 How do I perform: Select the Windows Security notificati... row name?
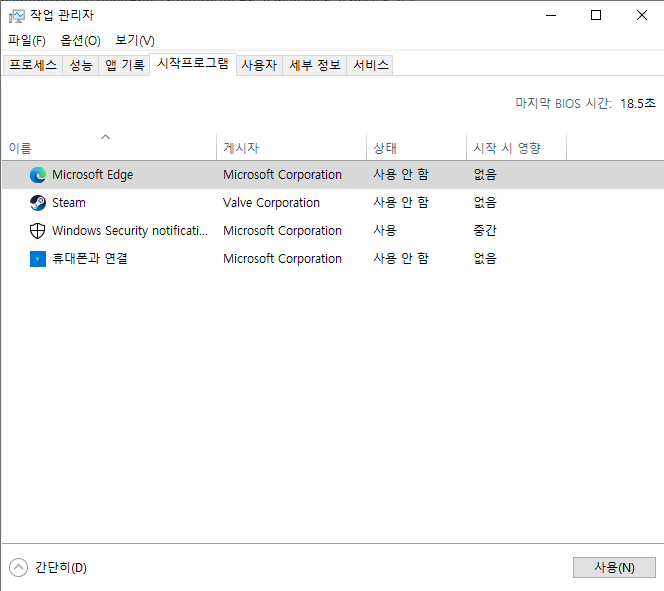[x=130, y=231]
